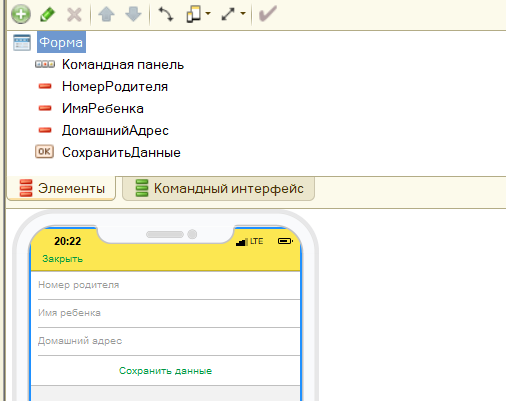Click the Закрыть link in phone preview

(x=62, y=259)
